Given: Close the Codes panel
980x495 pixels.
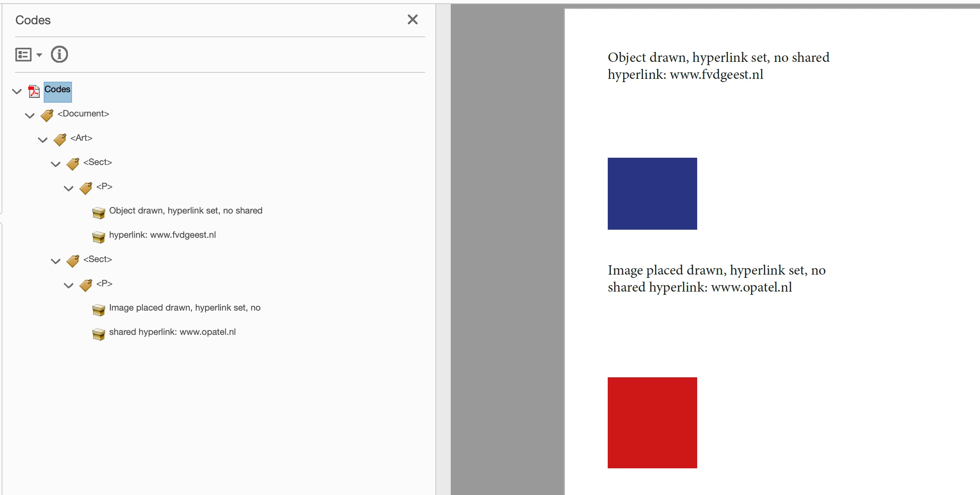Looking at the screenshot, I should tap(412, 19).
